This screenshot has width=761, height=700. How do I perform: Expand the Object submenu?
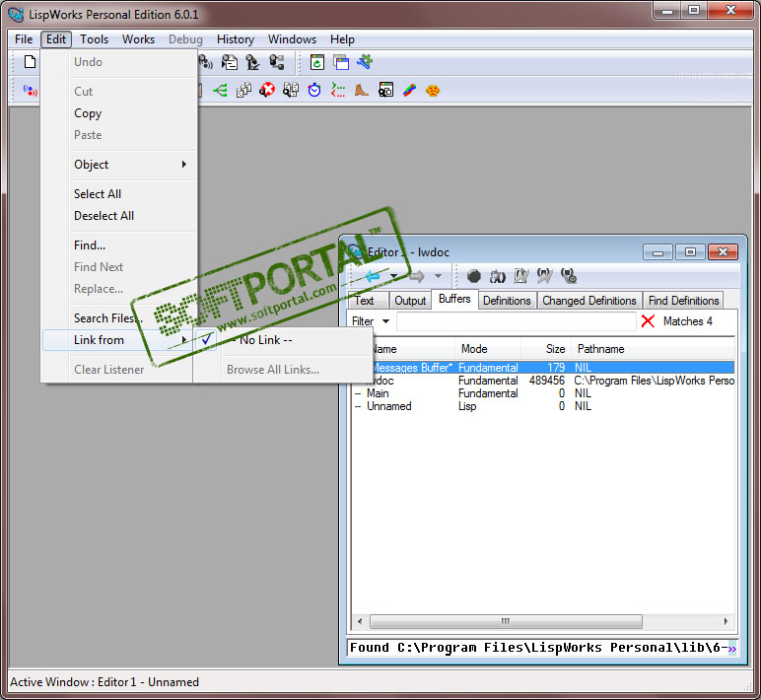(119, 165)
